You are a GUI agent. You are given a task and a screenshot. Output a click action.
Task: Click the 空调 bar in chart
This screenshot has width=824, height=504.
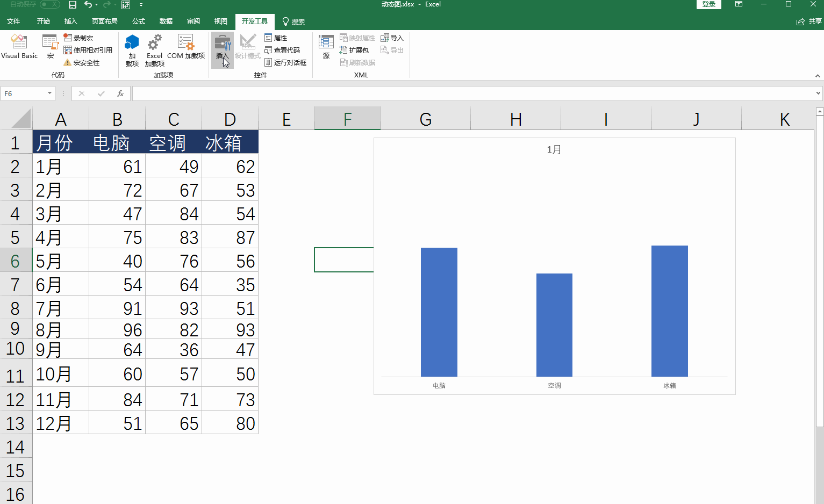(554, 325)
